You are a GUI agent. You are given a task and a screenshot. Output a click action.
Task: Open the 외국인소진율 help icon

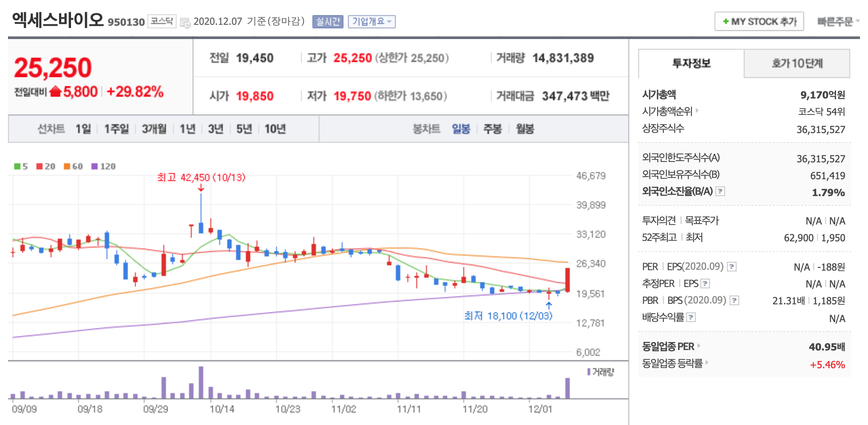(720, 191)
